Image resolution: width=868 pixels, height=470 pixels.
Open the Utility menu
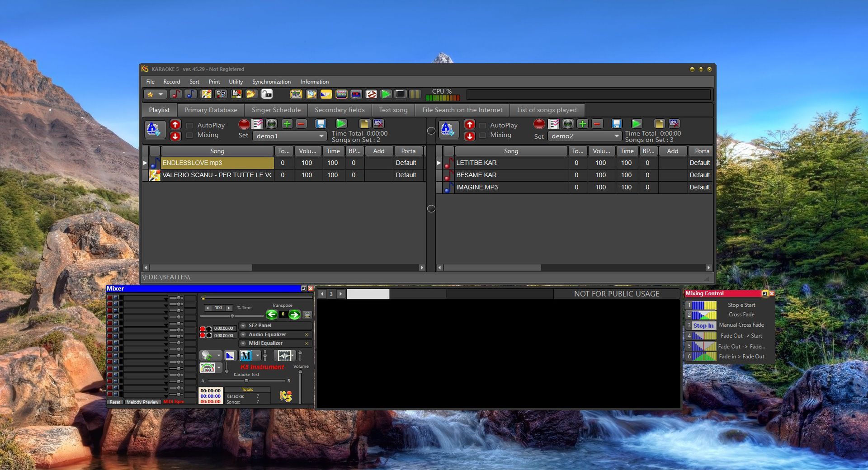[x=236, y=82]
